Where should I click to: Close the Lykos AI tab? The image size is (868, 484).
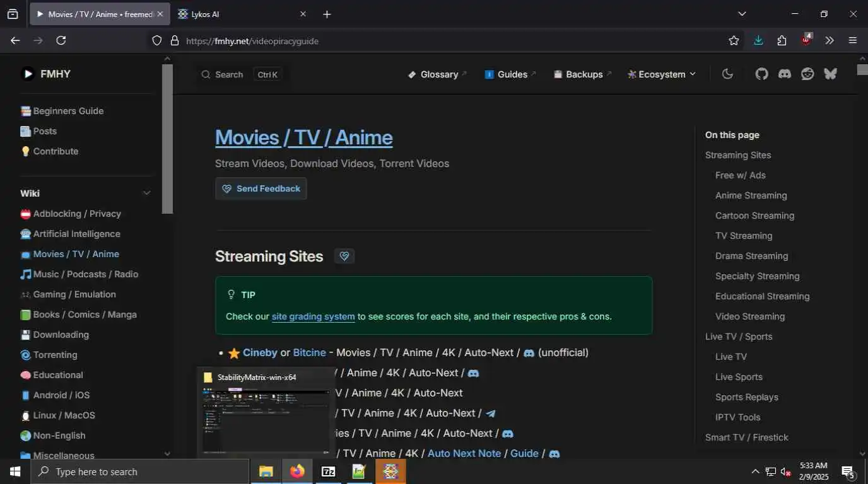303,14
